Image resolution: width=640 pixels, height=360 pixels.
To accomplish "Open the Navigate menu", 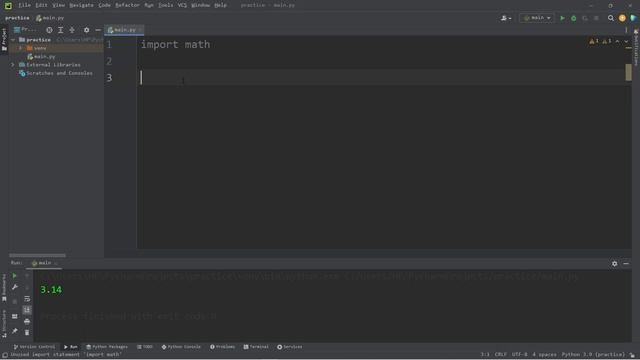I will tap(81, 5).
